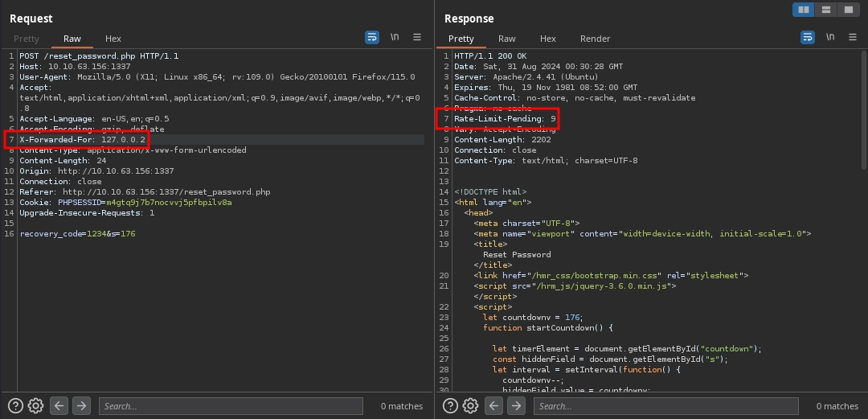Image resolution: width=868 pixels, height=419 pixels.
Task: Switch to Request Pretty tab
Action: tap(27, 39)
